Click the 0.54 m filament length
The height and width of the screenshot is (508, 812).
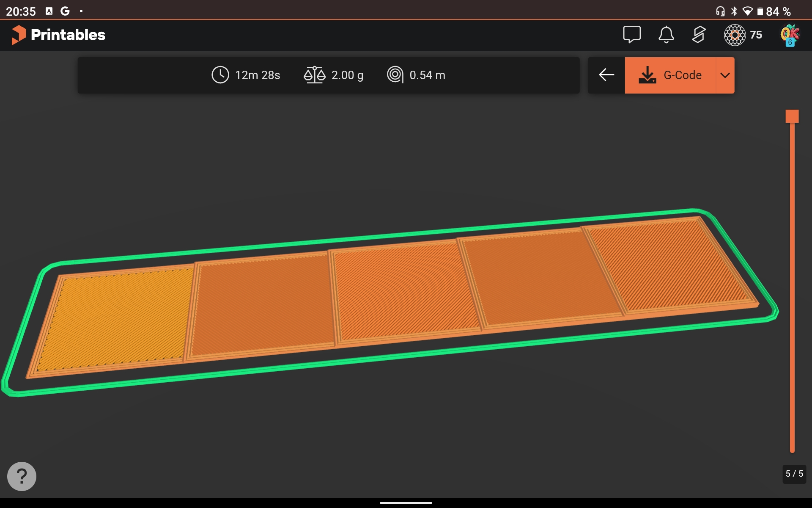[x=427, y=75]
